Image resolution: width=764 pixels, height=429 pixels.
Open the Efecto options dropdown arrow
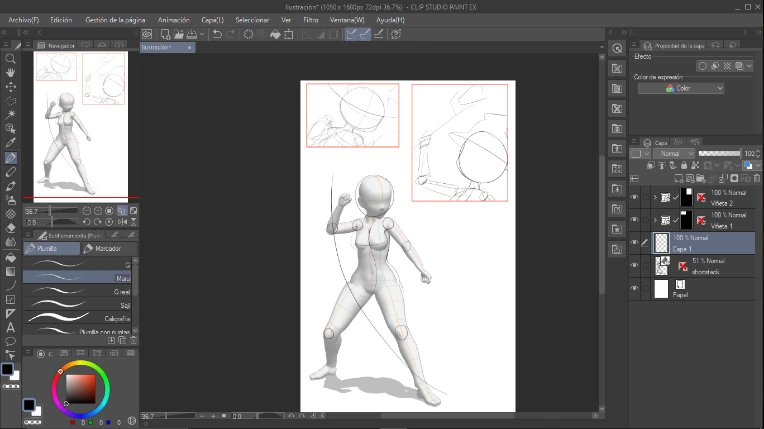click(x=749, y=66)
